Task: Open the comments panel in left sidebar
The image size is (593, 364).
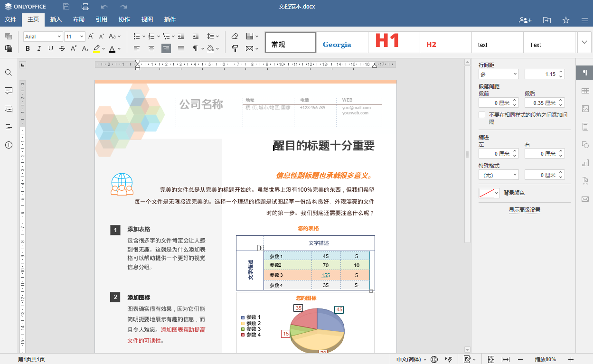Action: point(9,91)
